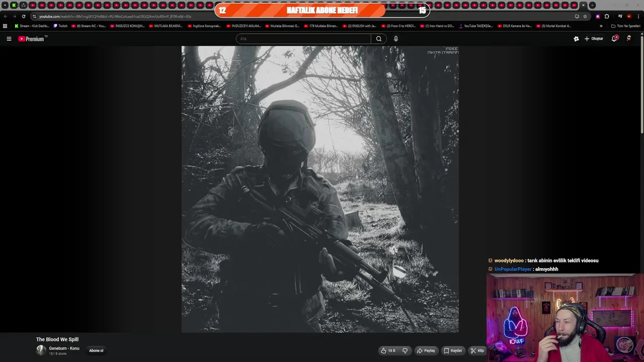This screenshot has width=644, height=362.
Task: Open the new tab plus button
Action: (x=592, y=5)
